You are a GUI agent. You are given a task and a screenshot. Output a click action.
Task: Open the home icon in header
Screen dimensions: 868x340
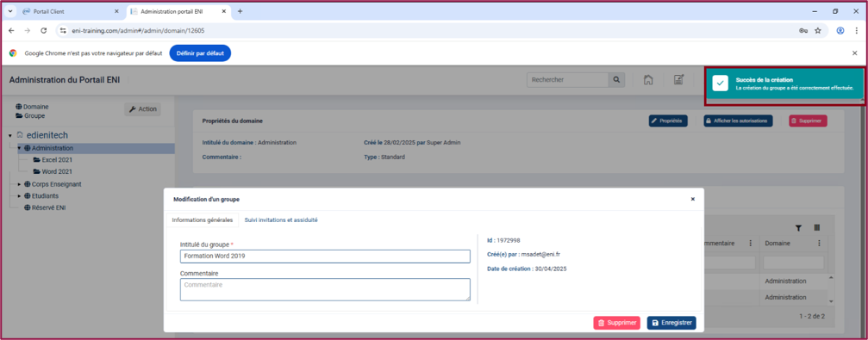coord(648,79)
